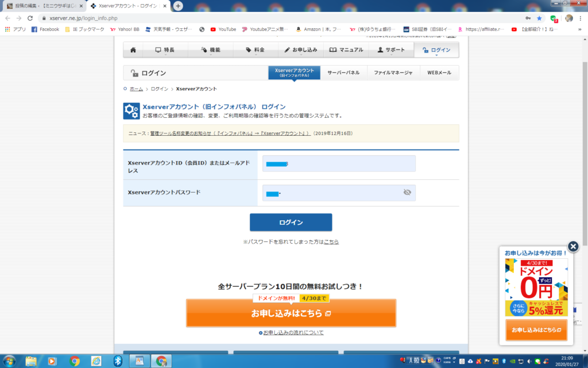Click the Chrome icon in the taskbar
This screenshot has width=588, height=368.
pyautogui.click(x=75, y=361)
